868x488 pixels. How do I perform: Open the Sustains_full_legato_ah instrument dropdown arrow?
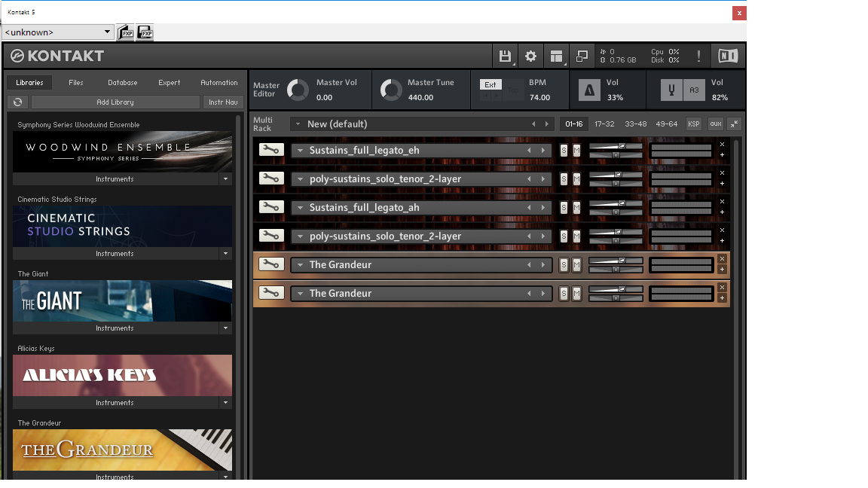(300, 208)
